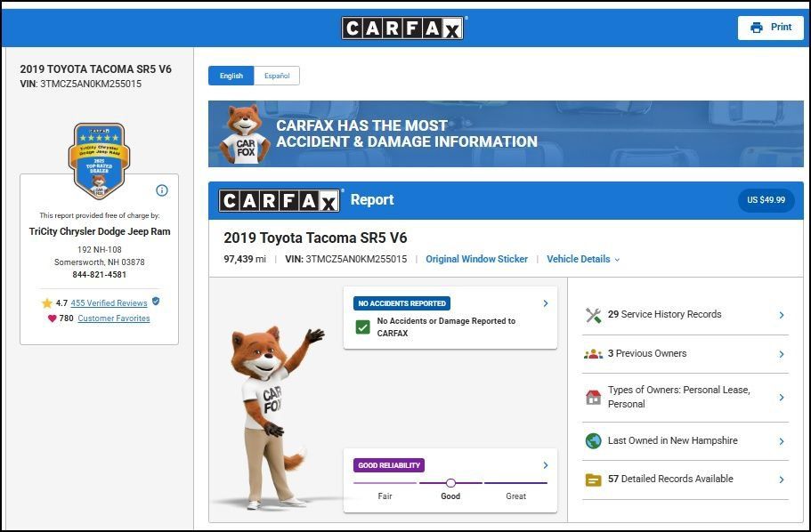Open Customer Favorites link
This screenshot has width=811, height=532.
click(x=114, y=318)
